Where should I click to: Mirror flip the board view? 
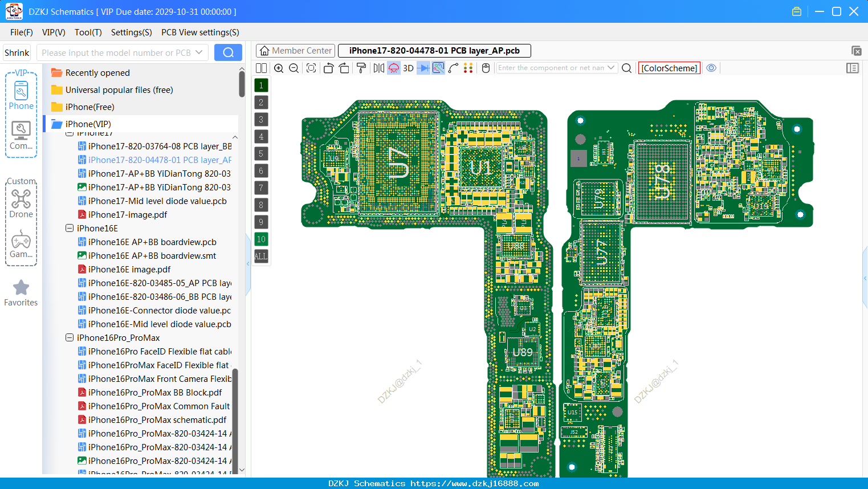coord(378,68)
